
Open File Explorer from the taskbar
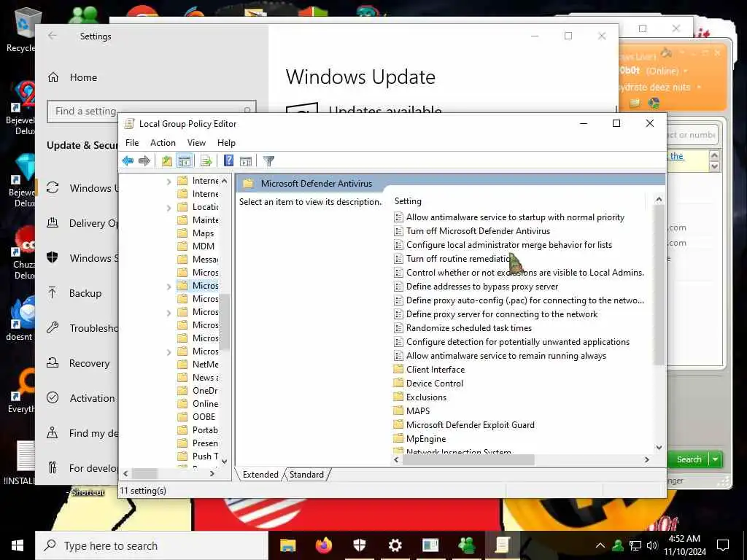click(287, 545)
